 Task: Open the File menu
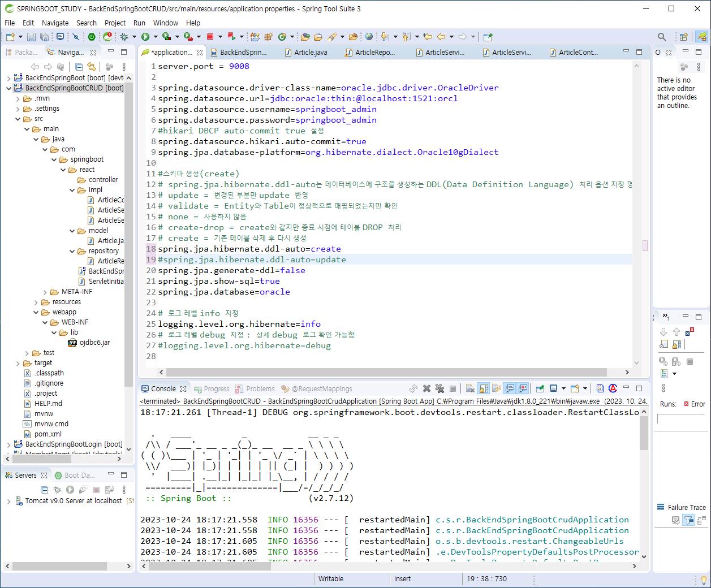[x=10, y=23]
